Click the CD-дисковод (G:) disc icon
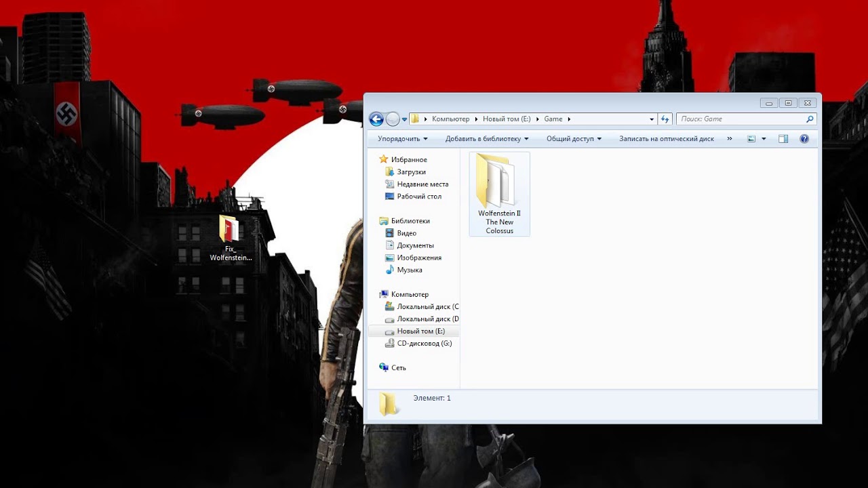Viewport: 868px width, 488px height. click(x=389, y=344)
